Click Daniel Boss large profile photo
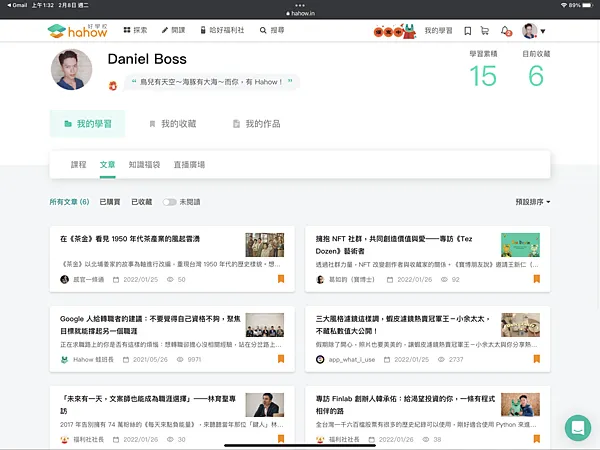 pyautogui.click(x=72, y=69)
